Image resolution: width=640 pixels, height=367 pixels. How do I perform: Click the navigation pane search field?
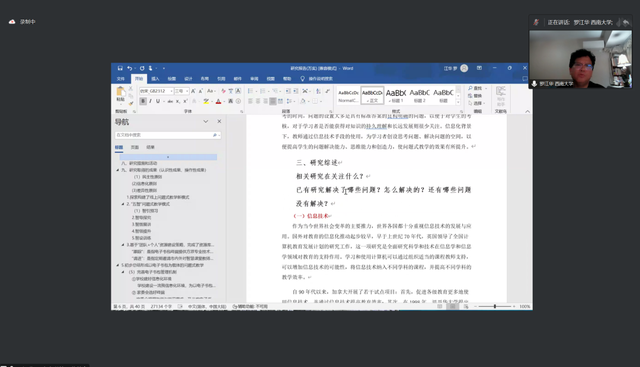[x=168, y=135]
